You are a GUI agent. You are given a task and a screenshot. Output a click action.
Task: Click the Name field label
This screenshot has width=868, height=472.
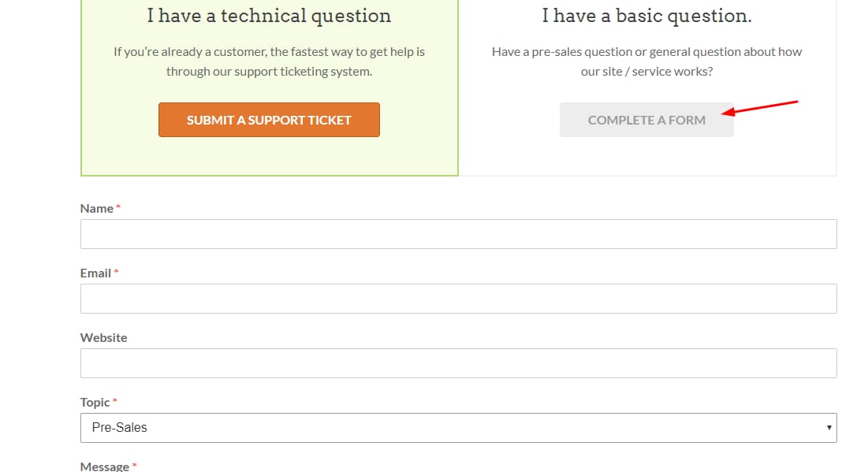coord(97,209)
